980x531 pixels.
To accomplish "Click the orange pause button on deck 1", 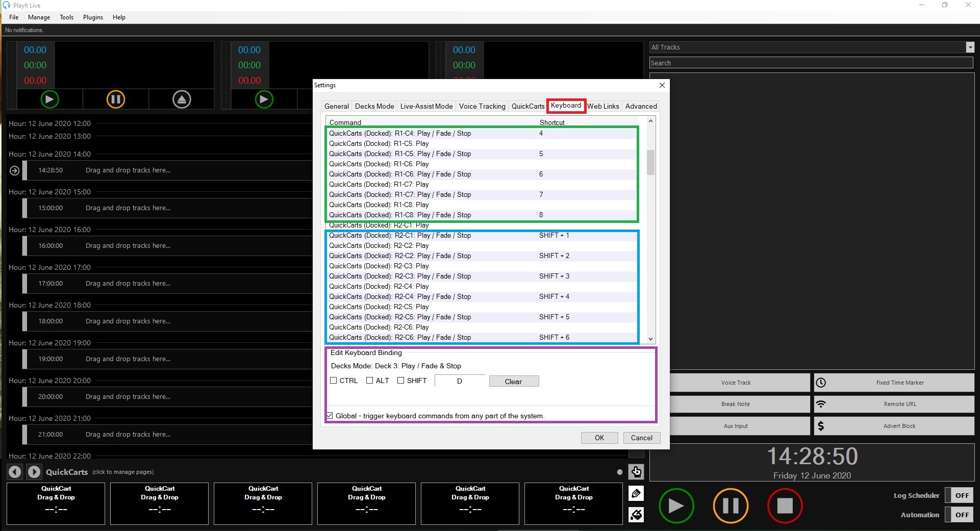I will (x=116, y=99).
